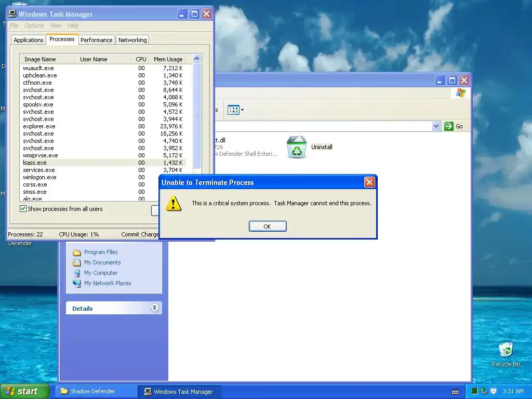Switch to Shadow Defender taskbar button
The image size is (532, 399).
point(96,391)
